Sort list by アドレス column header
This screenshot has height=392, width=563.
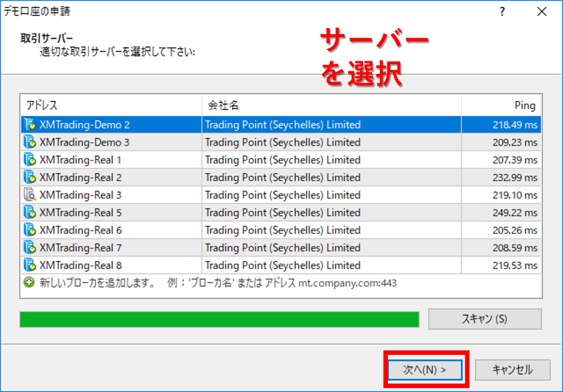coord(111,105)
